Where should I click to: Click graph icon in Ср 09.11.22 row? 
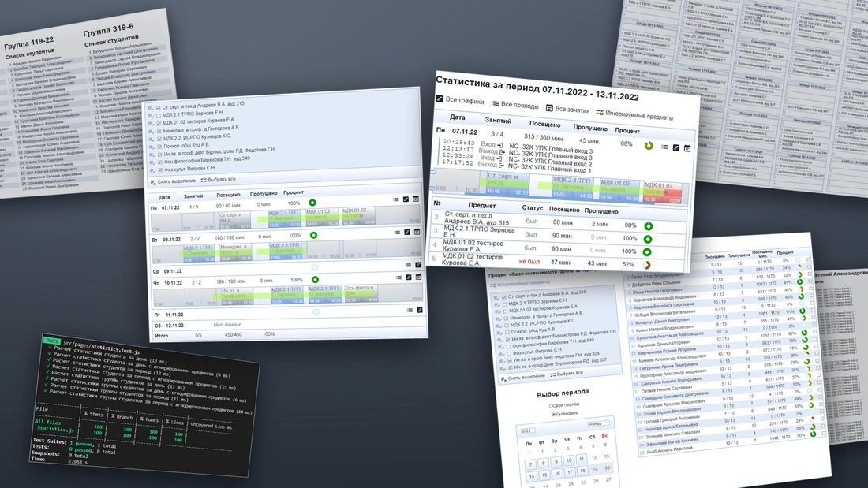418,265
